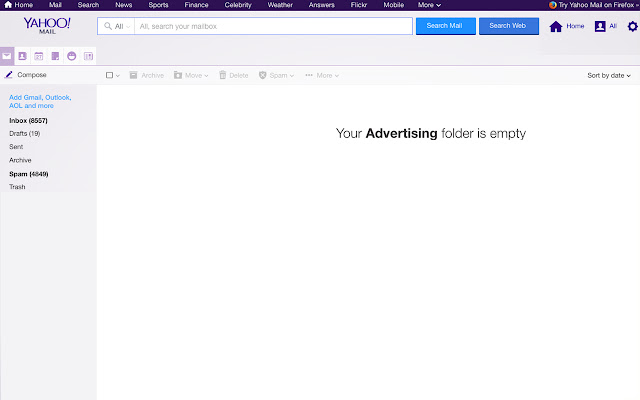640x400 pixels.
Task: Open the Inbox (8557) folder
Action: pyautogui.click(x=28, y=121)
